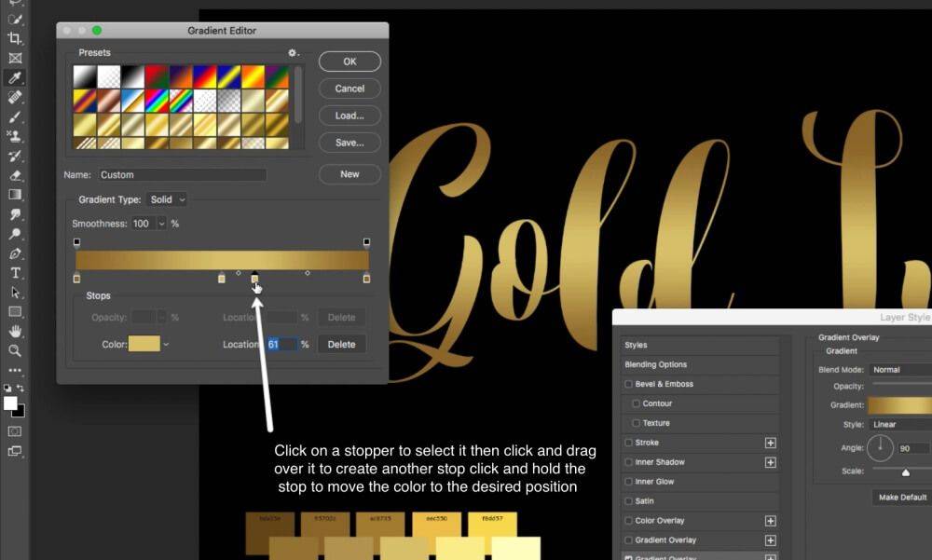Click the Load... button

(x=349, y=116)
